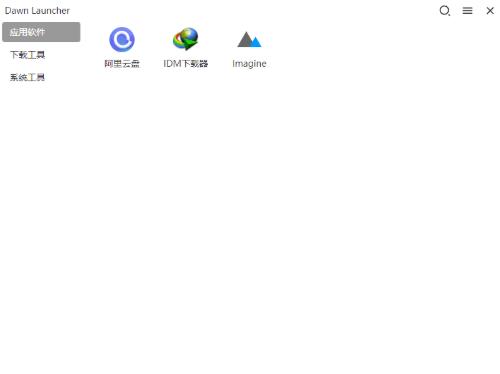Image resolution: width=500 pixels, height=374 pixels.
Task: Open the hamburger menu icon
Action: 467,11
